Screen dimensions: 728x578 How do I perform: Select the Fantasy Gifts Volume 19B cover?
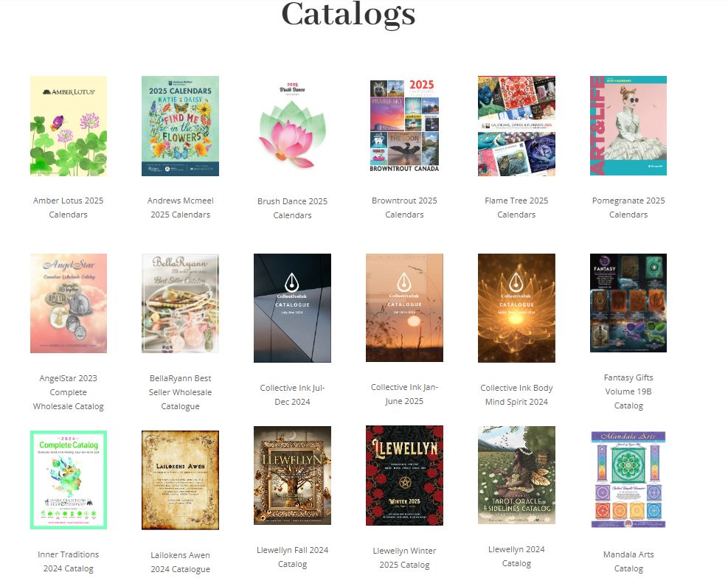coord(628,303)
